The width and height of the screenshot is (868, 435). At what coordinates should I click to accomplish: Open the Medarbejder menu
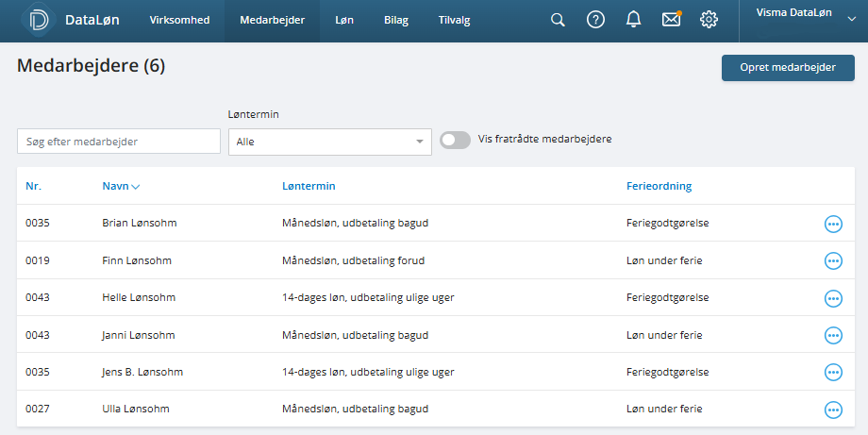273,21
